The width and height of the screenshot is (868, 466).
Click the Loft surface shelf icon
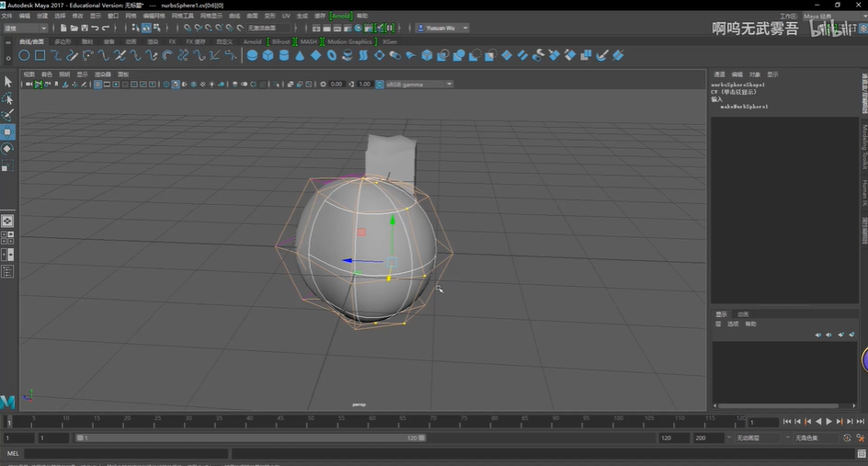(363, 55)
